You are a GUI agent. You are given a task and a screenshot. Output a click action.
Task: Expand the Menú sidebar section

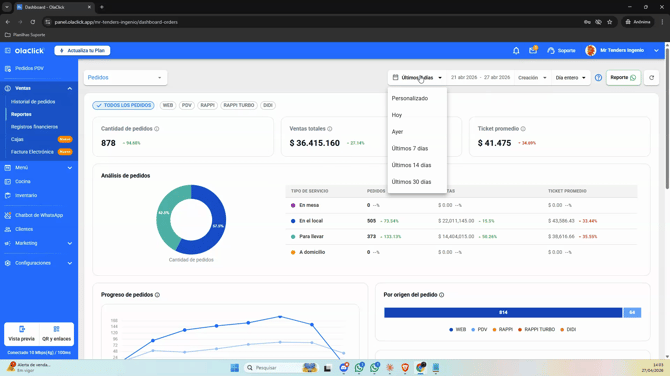(70, 168)
